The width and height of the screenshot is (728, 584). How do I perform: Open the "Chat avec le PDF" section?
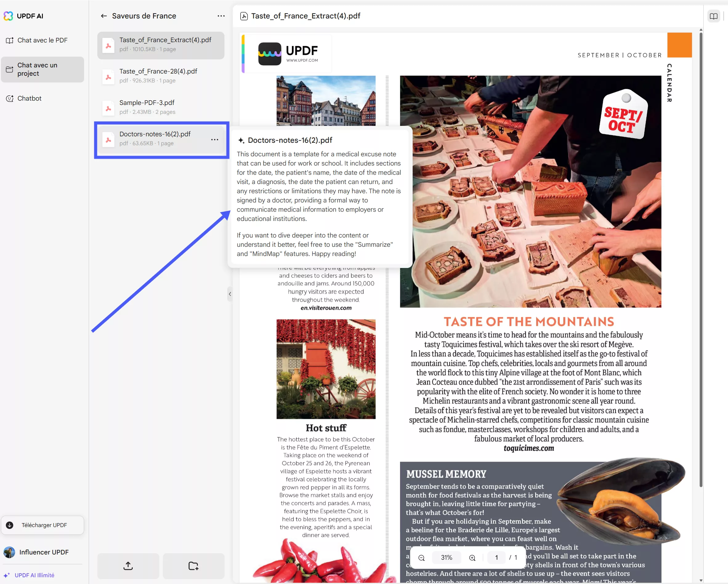(x=42, y=40)
